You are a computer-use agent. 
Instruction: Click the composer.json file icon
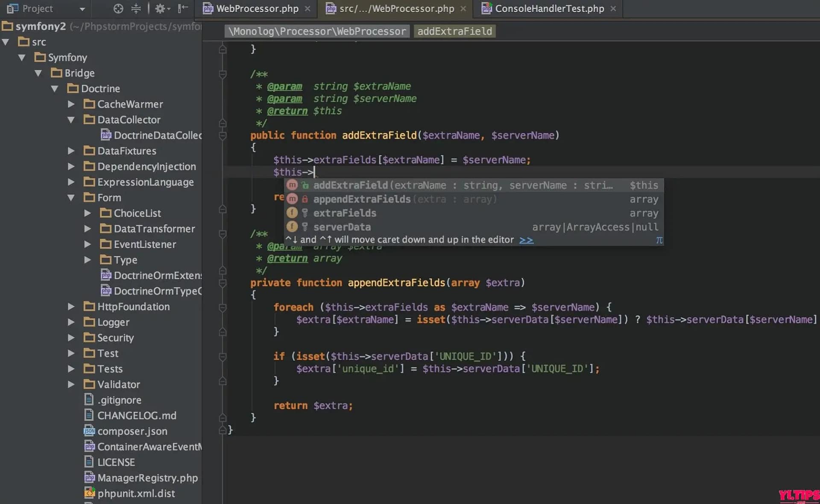(89, 431)
